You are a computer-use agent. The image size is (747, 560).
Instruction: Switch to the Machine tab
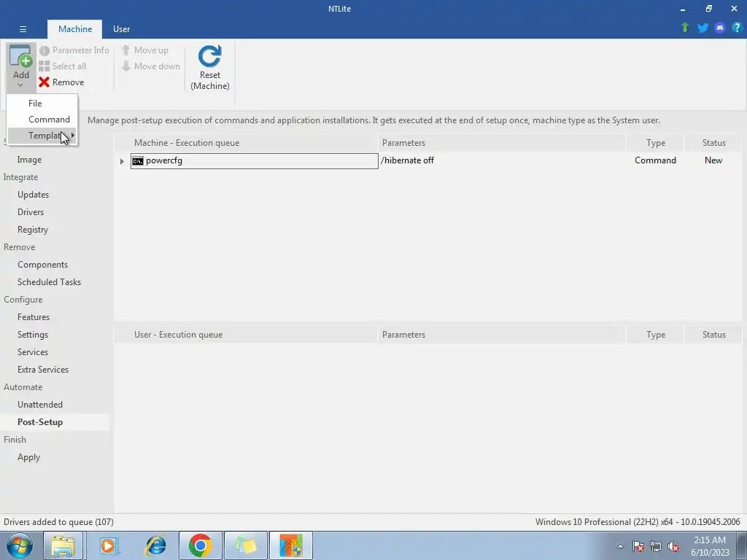75,29
